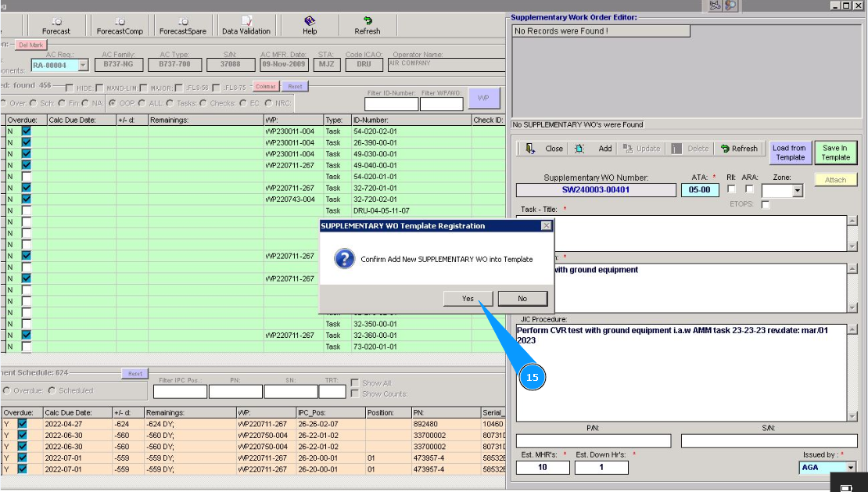The height and width of the screenshot is (492, 868).
Task: Click No in the confirmation dialog
Action: tap(522, 299)
